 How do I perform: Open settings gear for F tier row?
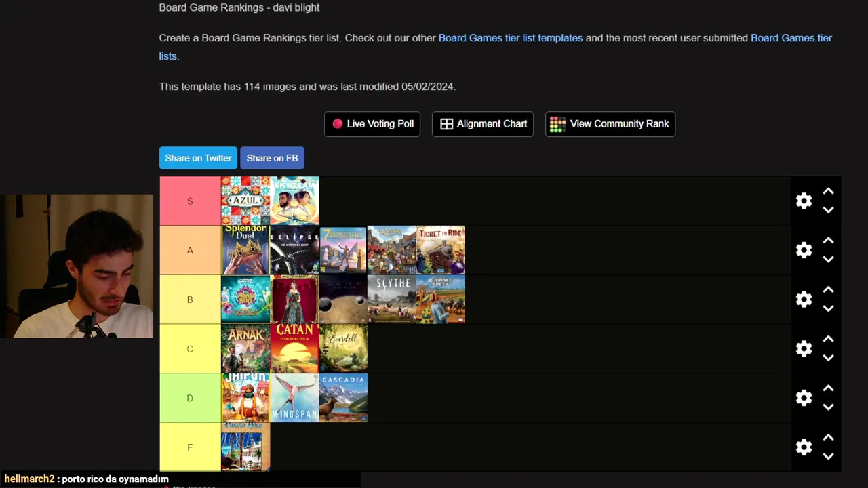click(x=804, y=447)
